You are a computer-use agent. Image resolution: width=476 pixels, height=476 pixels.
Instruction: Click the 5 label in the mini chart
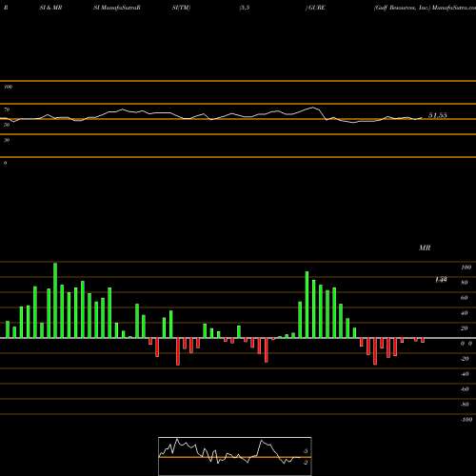pyautogui.click(x=306, y=451)
